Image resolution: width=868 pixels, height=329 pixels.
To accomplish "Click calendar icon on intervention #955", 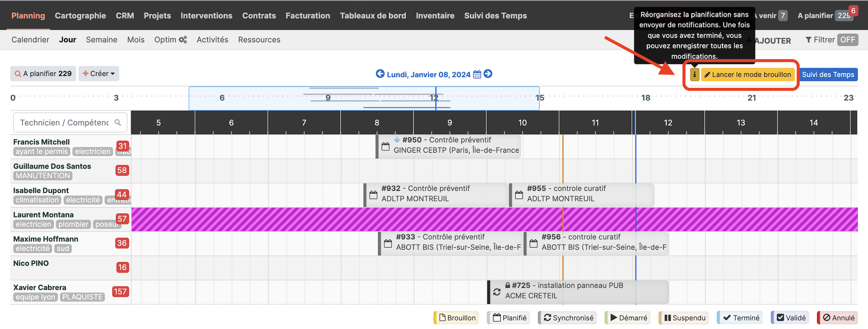I will coord(519,195).
